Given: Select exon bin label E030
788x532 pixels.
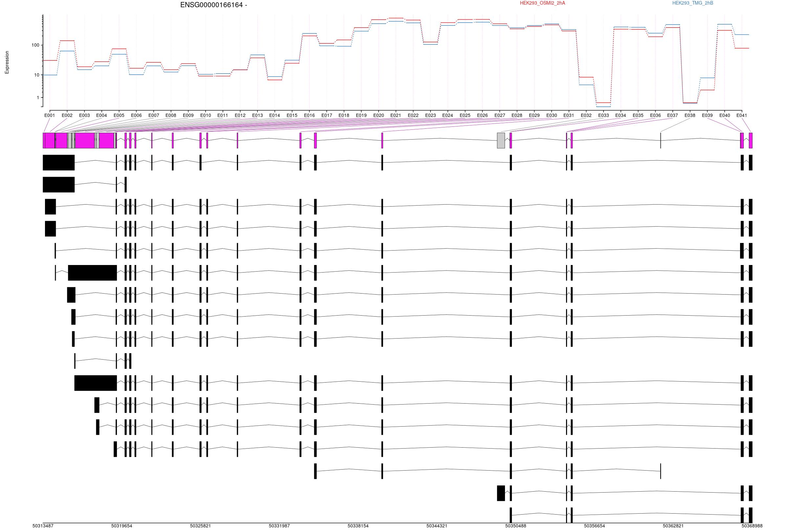Looking at the screenshot, I should tap(552, 115).
